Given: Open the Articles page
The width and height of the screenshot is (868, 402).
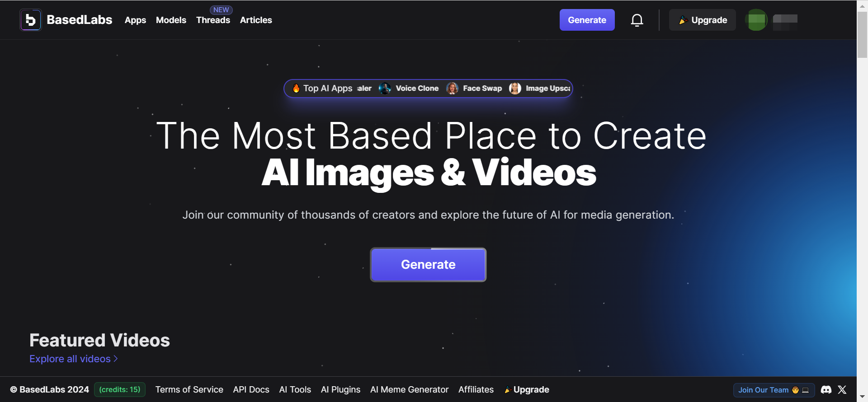Looking at the screenshot, I should point(256,20).
